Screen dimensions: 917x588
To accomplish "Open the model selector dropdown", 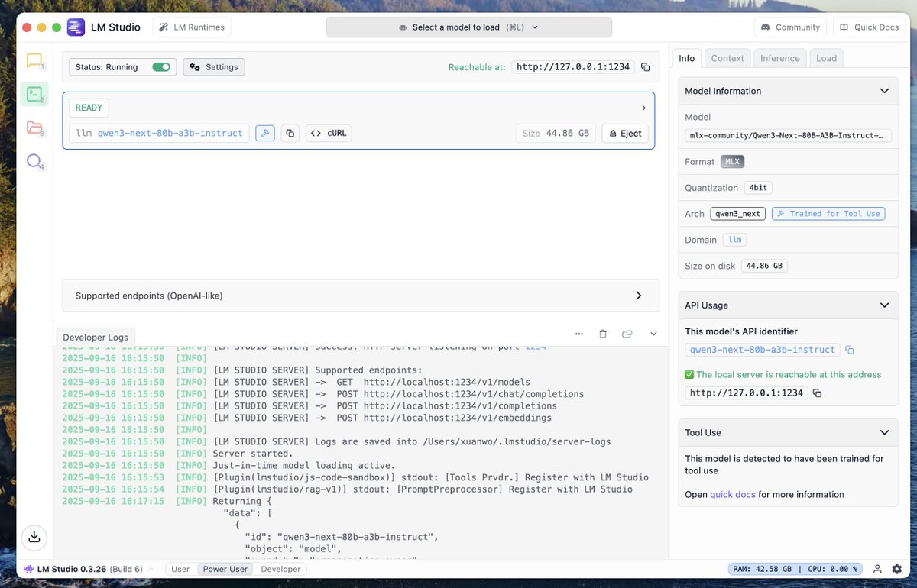I will point(469,27).
